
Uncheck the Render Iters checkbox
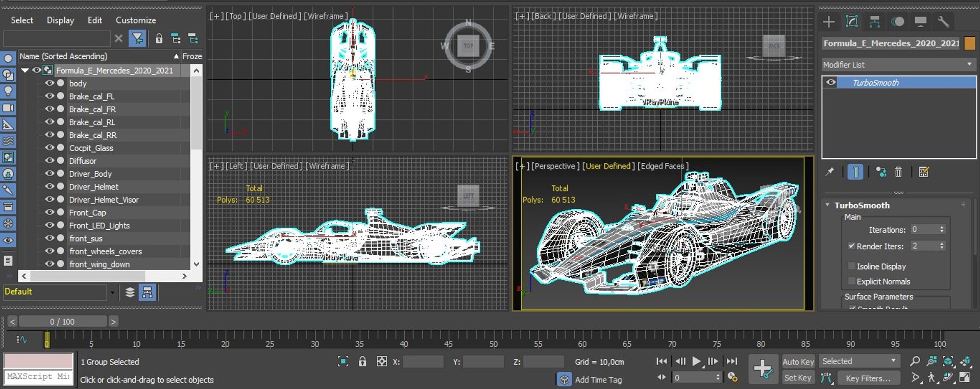[851, 246]
